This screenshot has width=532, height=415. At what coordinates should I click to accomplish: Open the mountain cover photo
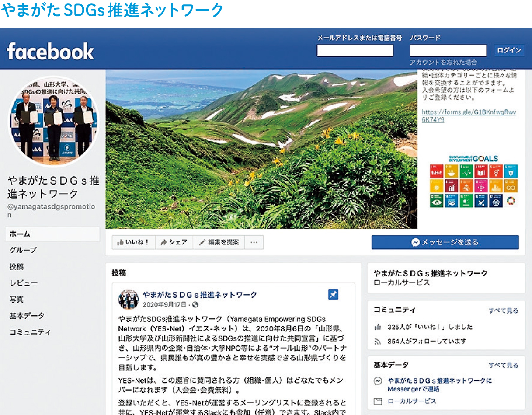(x=261, y=150)
